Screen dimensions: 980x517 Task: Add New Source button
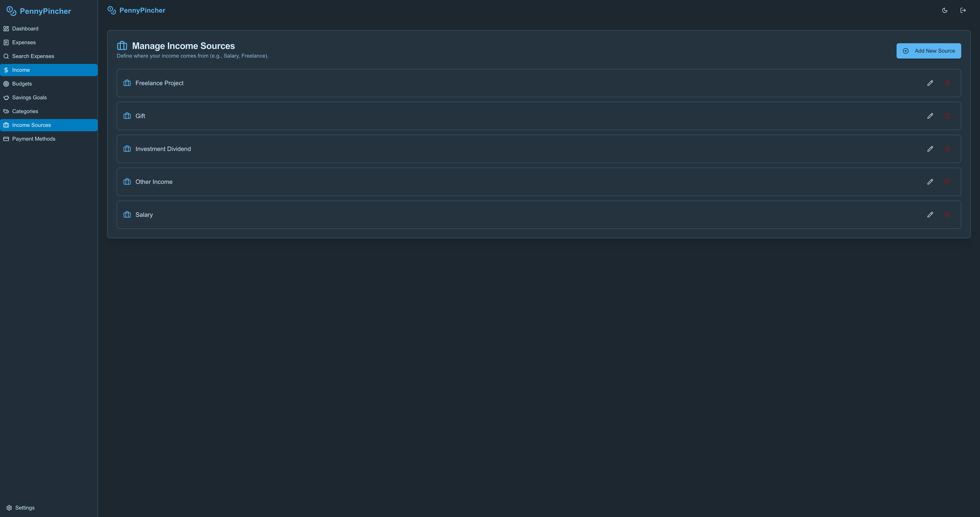(929, 51)
